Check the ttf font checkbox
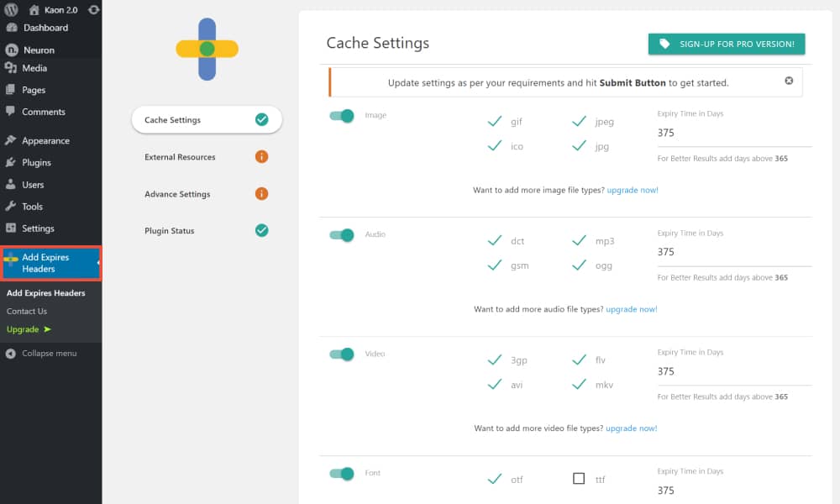Viewport: 840px width, 504px height. 579,478
